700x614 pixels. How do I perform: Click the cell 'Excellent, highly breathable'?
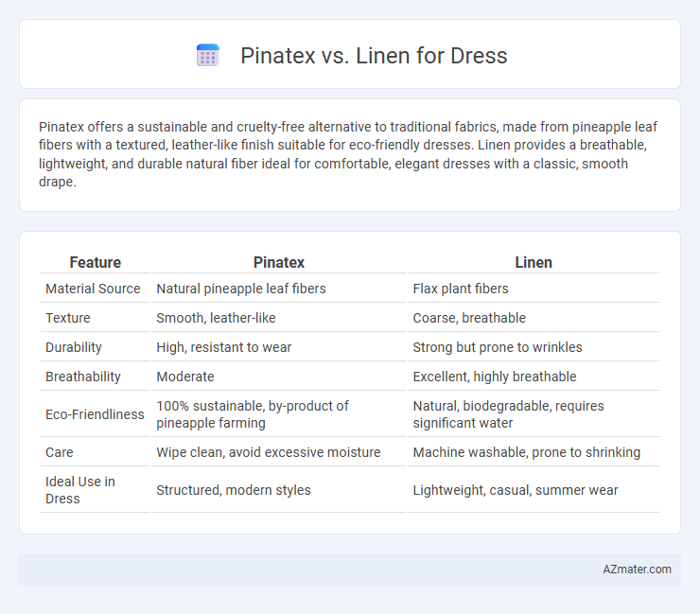[x=495, y=377]
